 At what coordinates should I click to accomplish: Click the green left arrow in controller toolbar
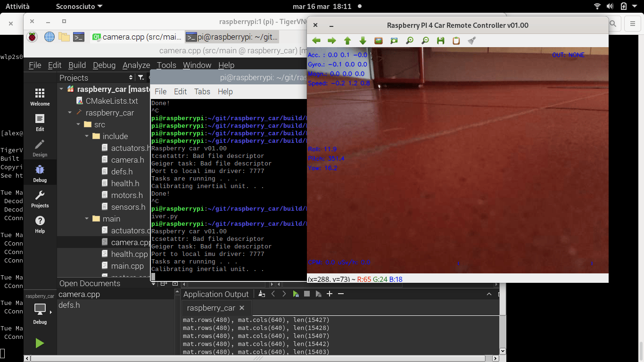pos(316,41)
